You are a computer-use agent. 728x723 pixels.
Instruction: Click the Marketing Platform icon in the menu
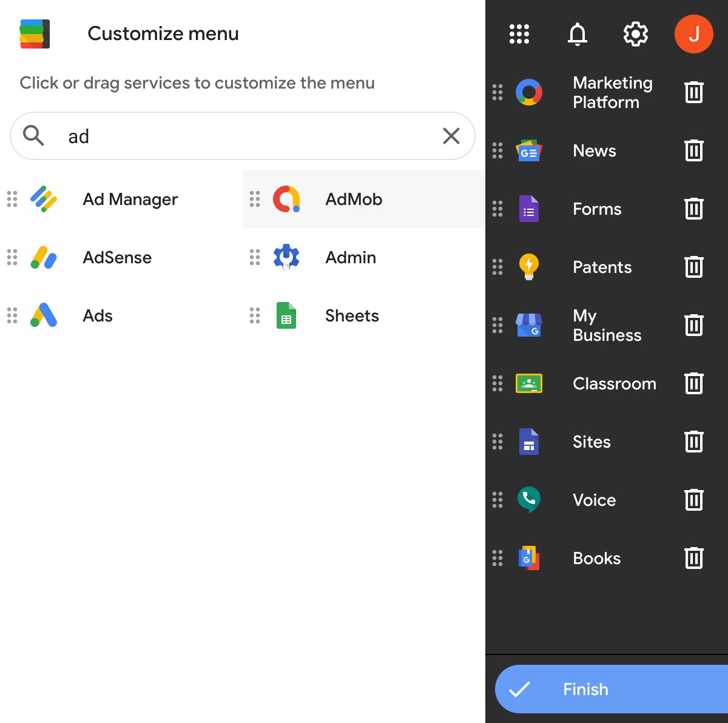529,92
